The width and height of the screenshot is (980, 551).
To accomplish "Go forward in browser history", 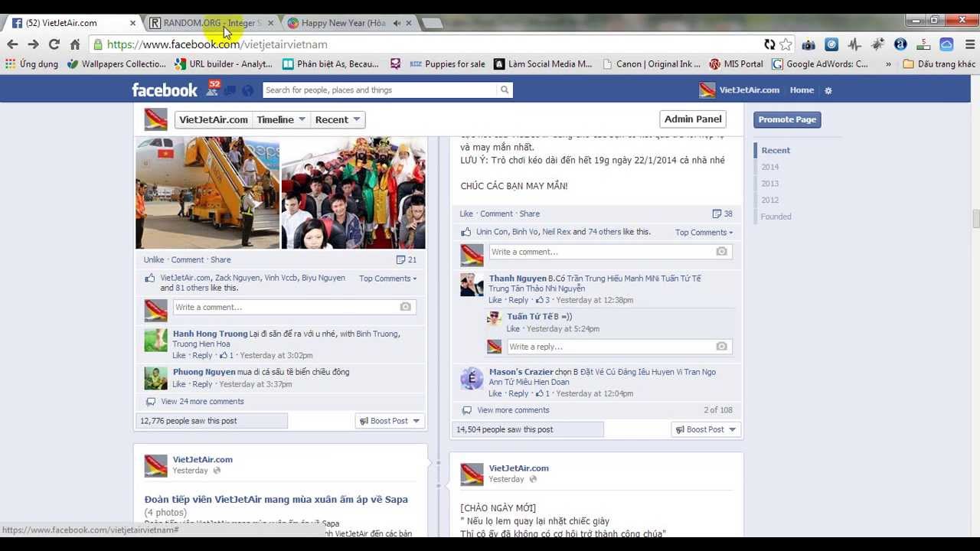I will (x=34, y=44).
